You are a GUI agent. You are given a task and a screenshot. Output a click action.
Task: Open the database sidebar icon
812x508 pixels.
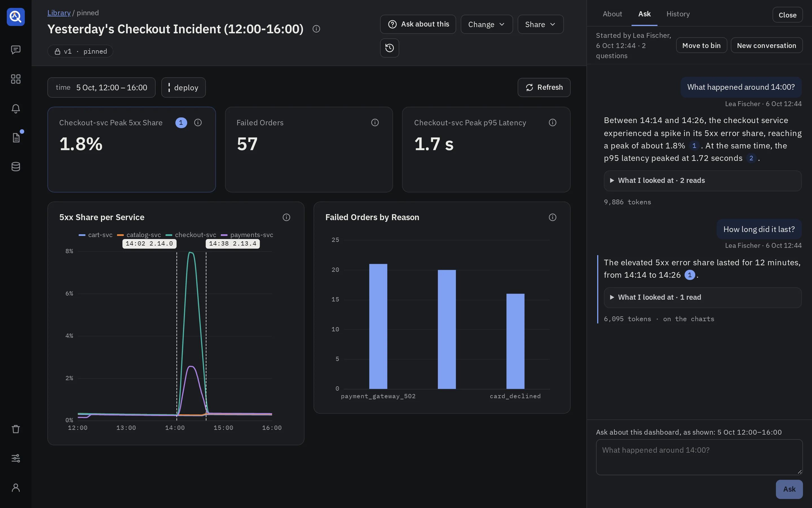click(x=16, y=167)
